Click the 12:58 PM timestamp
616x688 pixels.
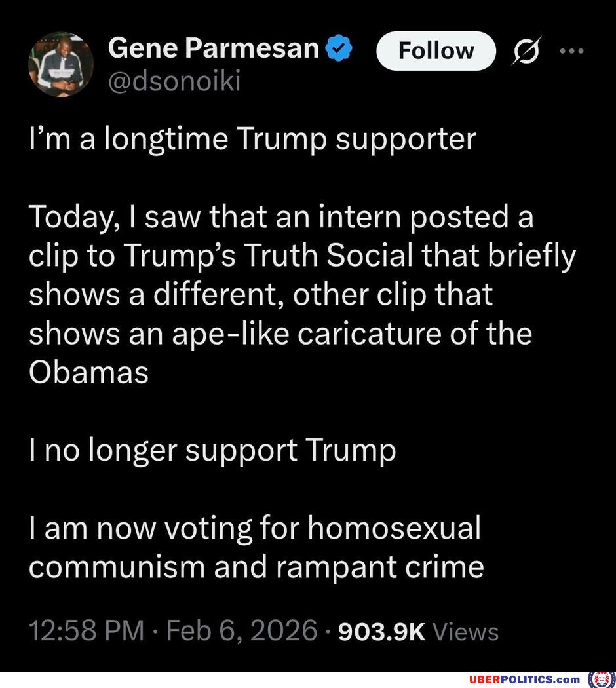click(x=87, y=631)
